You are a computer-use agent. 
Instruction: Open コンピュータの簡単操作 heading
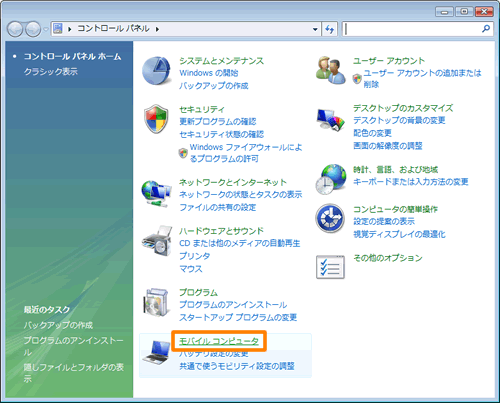[395, 209]
